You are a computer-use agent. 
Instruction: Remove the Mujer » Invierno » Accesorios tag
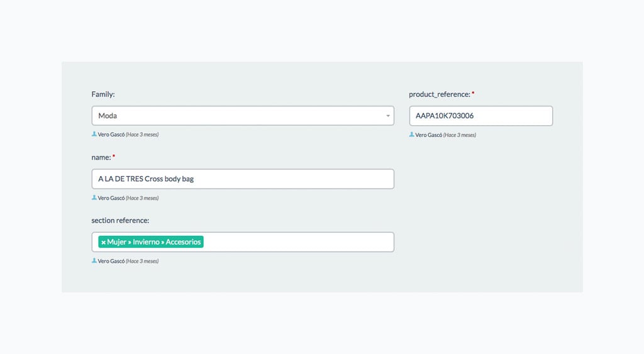pyautogui.click(x=104, y=242)
